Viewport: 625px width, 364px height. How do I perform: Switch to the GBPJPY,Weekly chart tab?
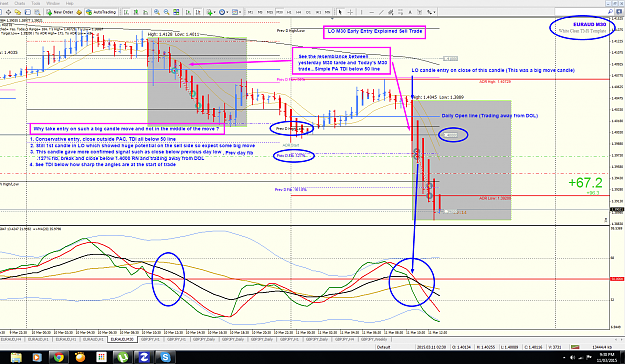click(x=374, y=339)
